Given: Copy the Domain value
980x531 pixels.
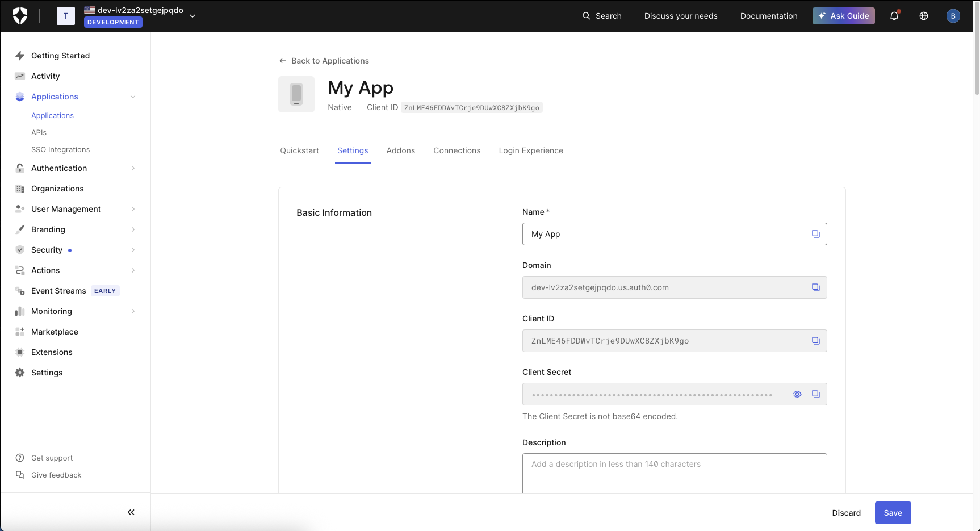Looking at the screenshot, I should point(816,287).
